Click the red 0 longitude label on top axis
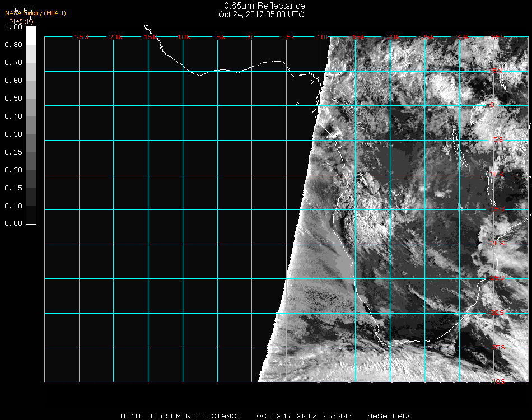 click(x=251, y=37)
